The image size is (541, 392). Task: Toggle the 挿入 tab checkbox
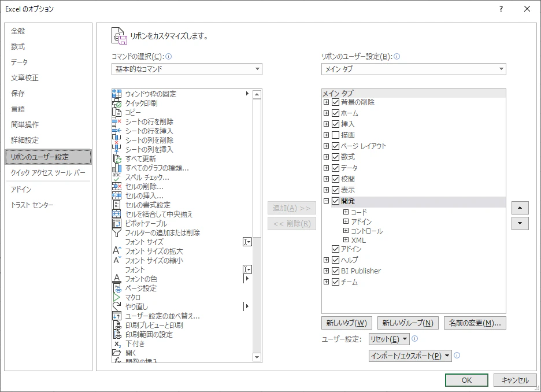tap(335, 124)
